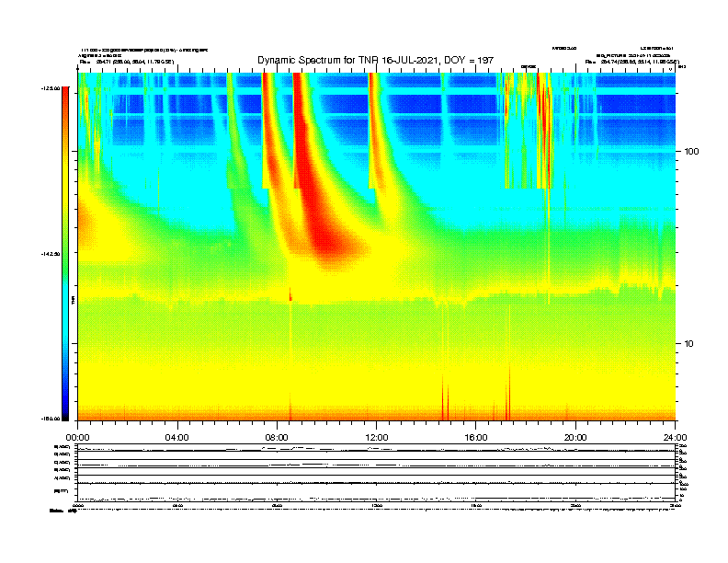Click the vertical rainbow color scale bar
The height and width of the screenshot is (563, 728).
65,254
